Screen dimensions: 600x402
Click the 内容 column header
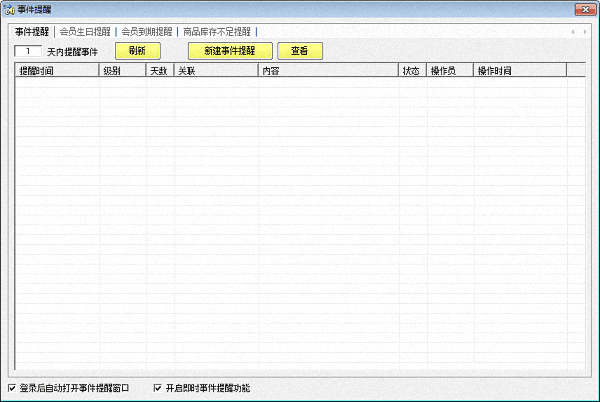pos(327,71)
